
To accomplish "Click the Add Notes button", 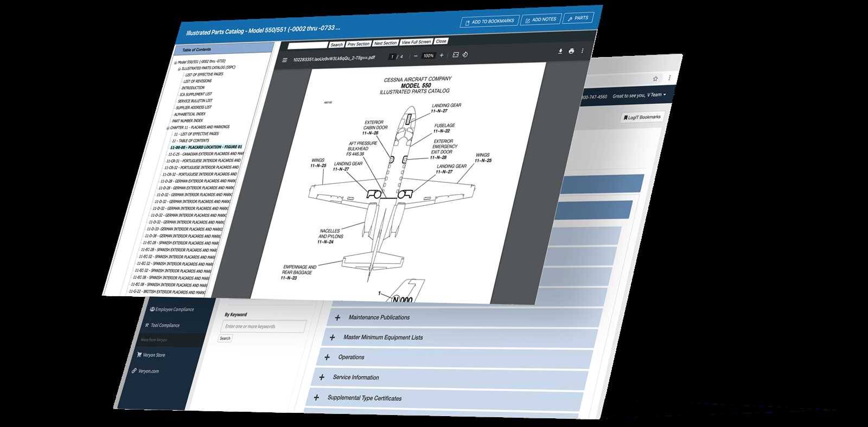I will coord(541,20).
